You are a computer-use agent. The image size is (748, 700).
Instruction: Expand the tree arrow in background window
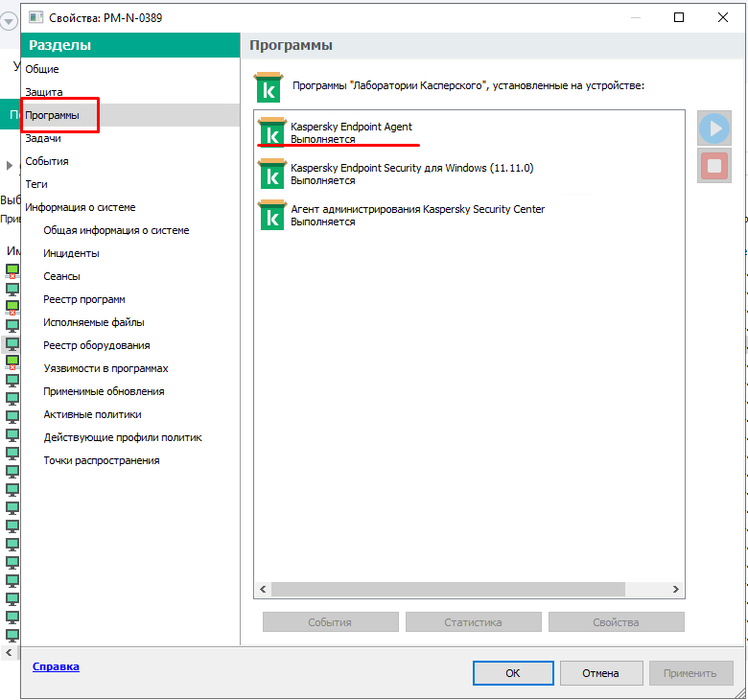pyautogui.click(x=9, y=166)
